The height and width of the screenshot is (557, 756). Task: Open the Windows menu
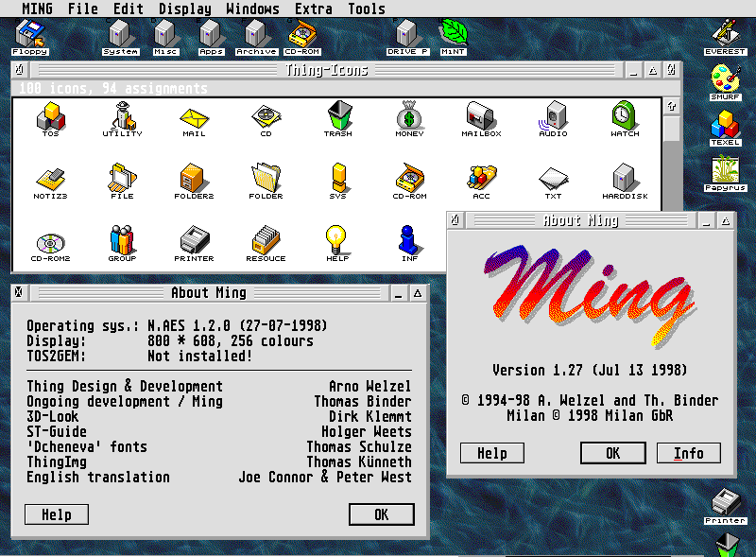(252, 9)
